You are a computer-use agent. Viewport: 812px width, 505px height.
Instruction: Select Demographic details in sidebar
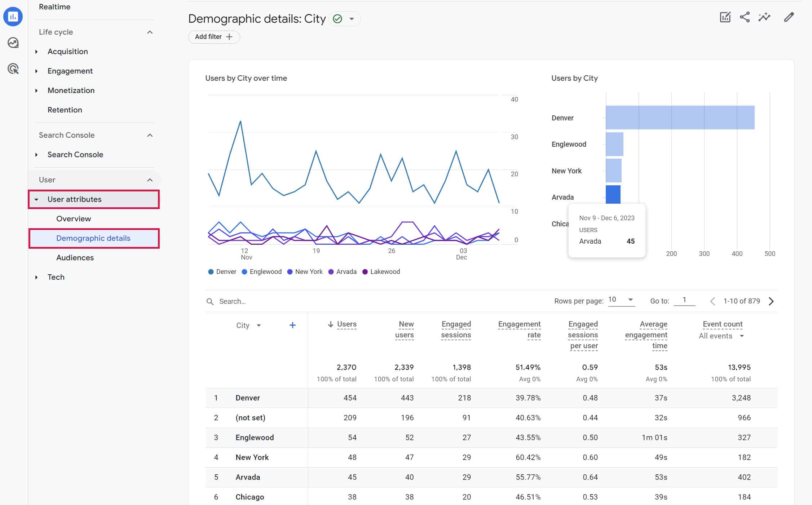tap(93, 238)
